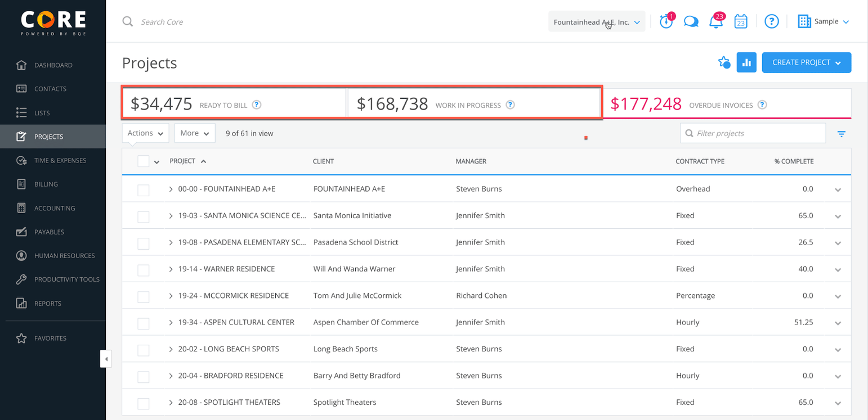Open the More dropdown
868x420 pixels.
coord(195,133)
